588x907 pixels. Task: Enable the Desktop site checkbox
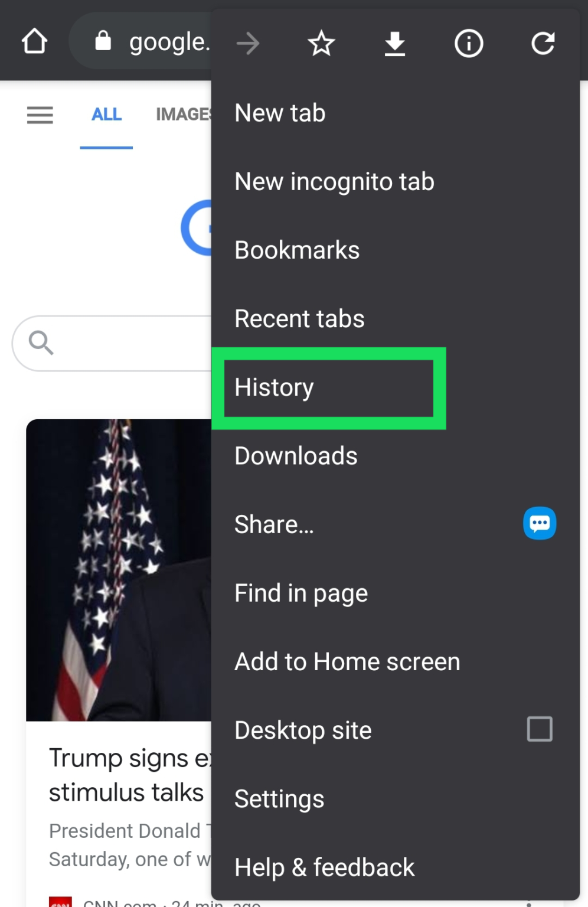539,729
